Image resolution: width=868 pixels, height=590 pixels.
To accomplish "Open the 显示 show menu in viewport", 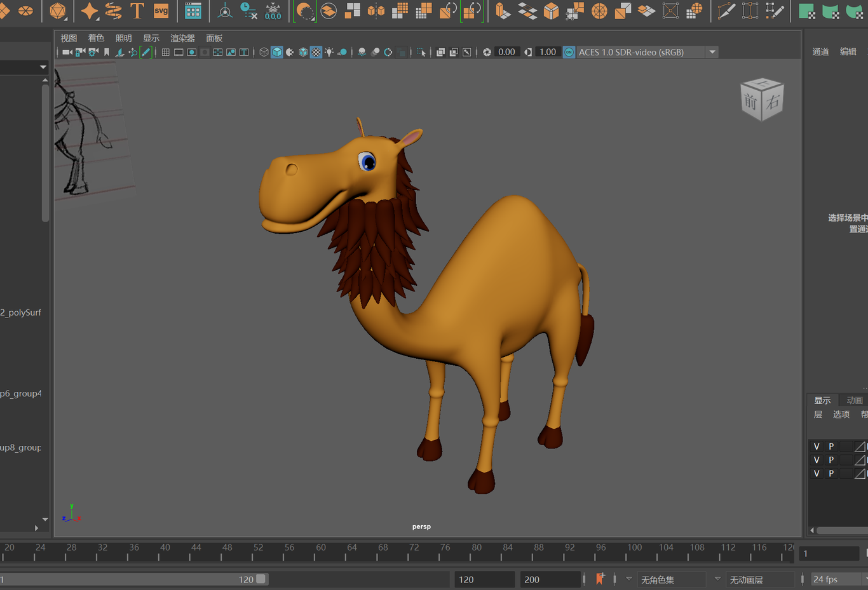I will coord(151,38).
